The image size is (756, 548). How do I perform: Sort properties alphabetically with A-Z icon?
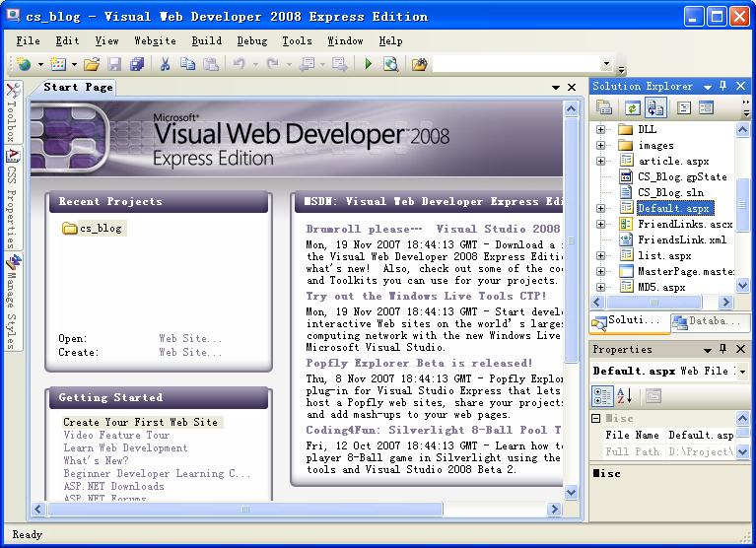point(625,396)
